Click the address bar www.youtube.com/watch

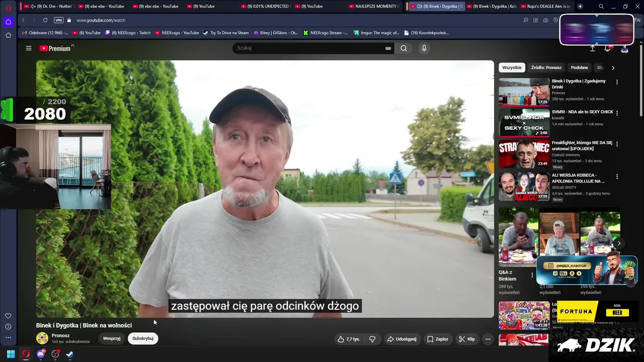[x=101, y=20]
